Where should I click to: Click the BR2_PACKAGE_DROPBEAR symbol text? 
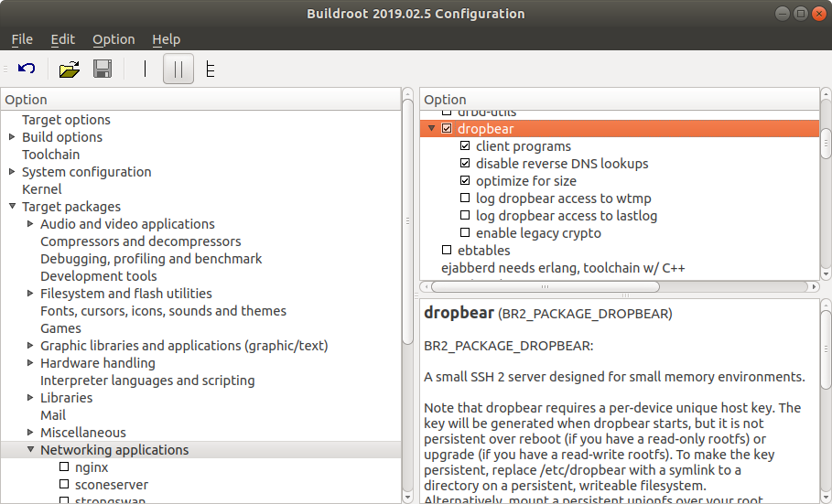(x=585, y=314)
